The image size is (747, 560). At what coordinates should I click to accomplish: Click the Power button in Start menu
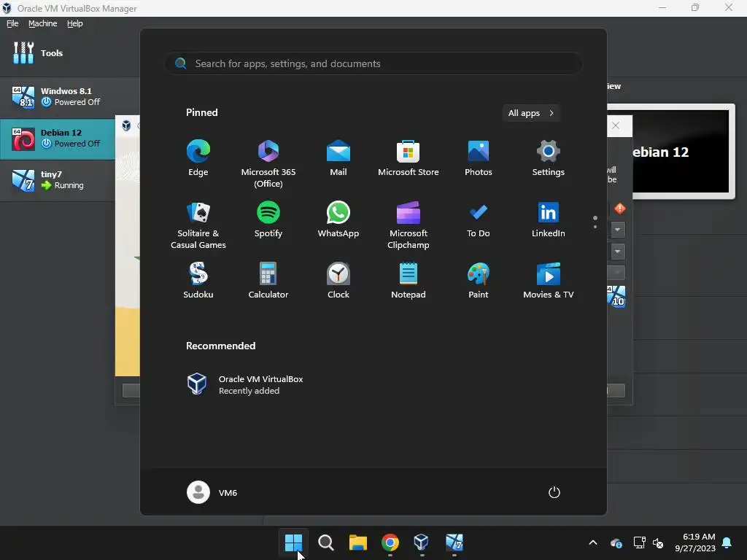(554, 492)
